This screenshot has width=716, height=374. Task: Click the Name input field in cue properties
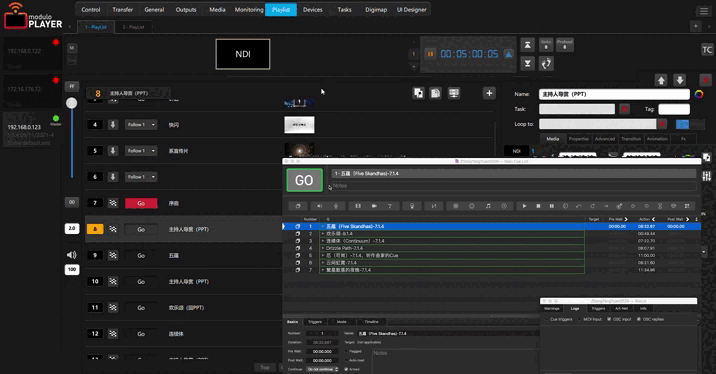point(614,94)
